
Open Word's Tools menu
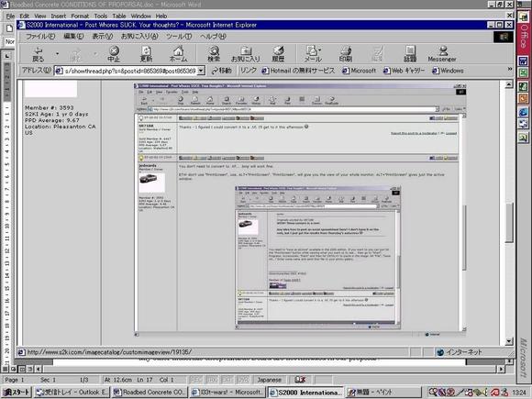[x=100, y=16]
